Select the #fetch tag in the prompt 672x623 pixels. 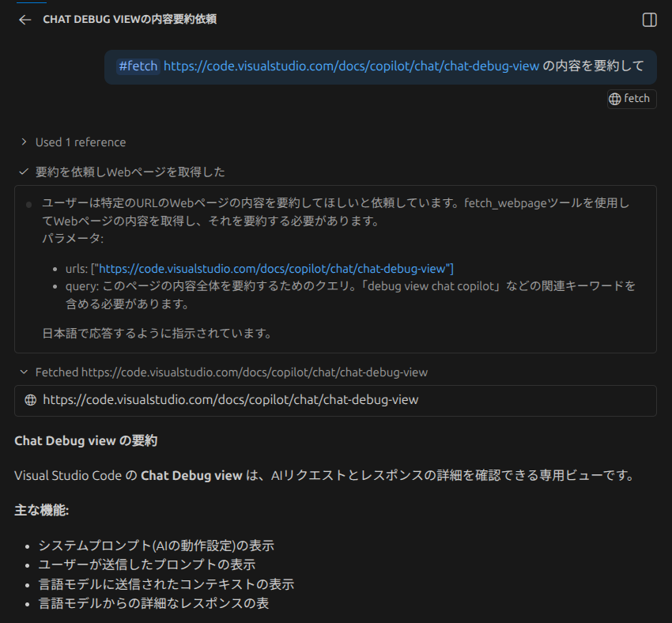pyautogui.click(x=138, y=66)
